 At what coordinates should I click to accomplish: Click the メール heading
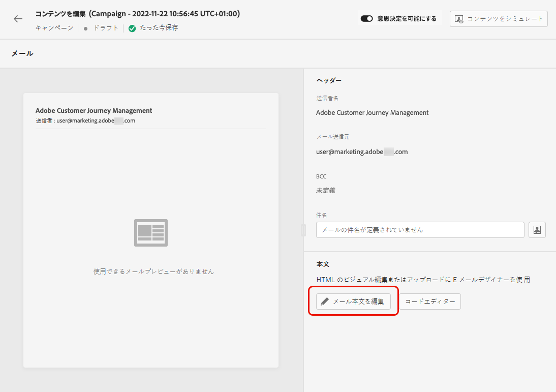point(22,53)
